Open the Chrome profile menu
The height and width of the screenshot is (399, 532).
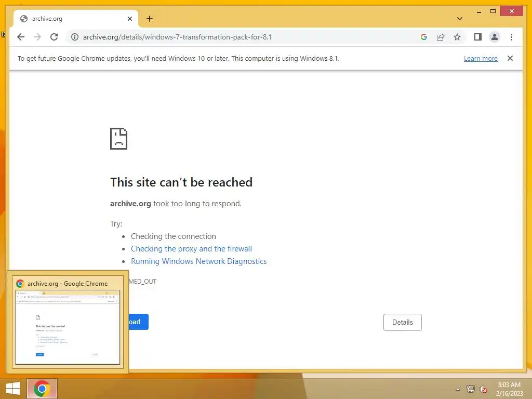click(495, 37)
